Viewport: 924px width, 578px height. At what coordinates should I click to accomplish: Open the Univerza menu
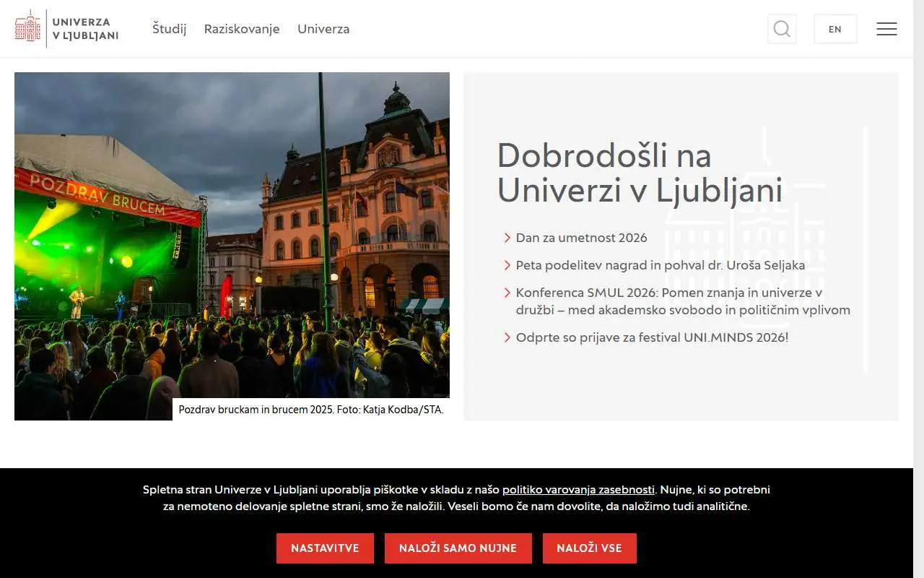point(323,29)
